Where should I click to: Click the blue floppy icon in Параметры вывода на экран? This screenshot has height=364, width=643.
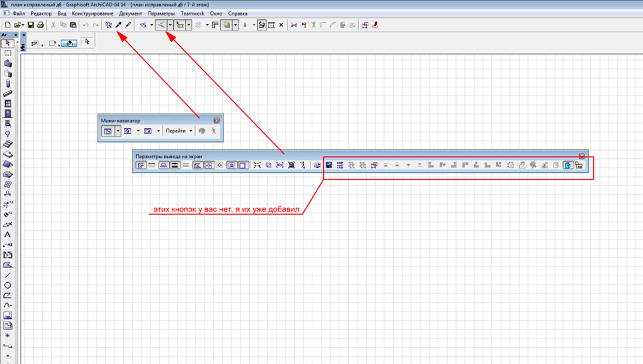coord(328,165)
